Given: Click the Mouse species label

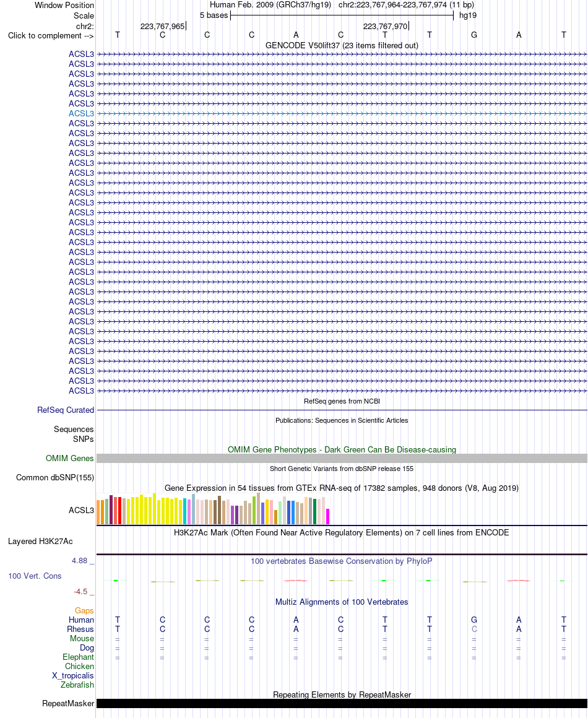Looking at the screenshot, I should pos(82,638).
